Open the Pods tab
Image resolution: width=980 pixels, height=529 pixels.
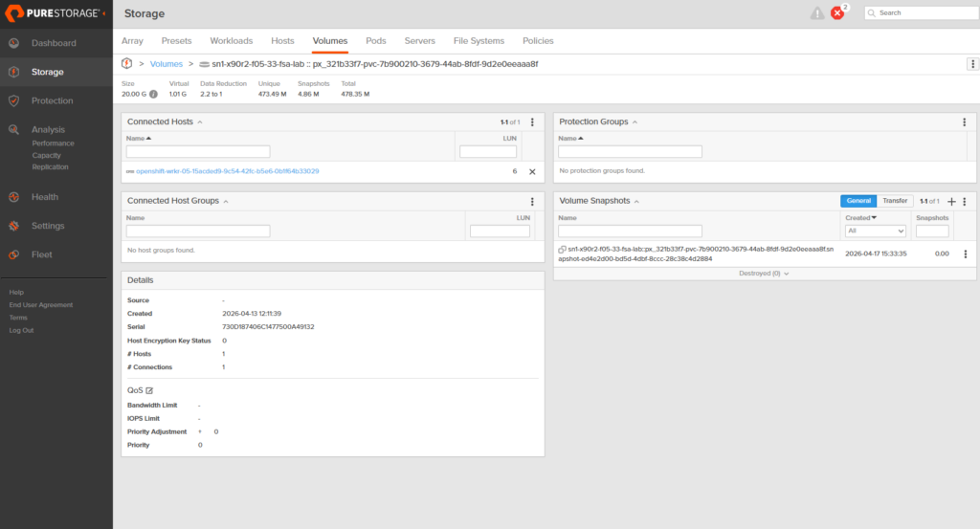[376, 41]
